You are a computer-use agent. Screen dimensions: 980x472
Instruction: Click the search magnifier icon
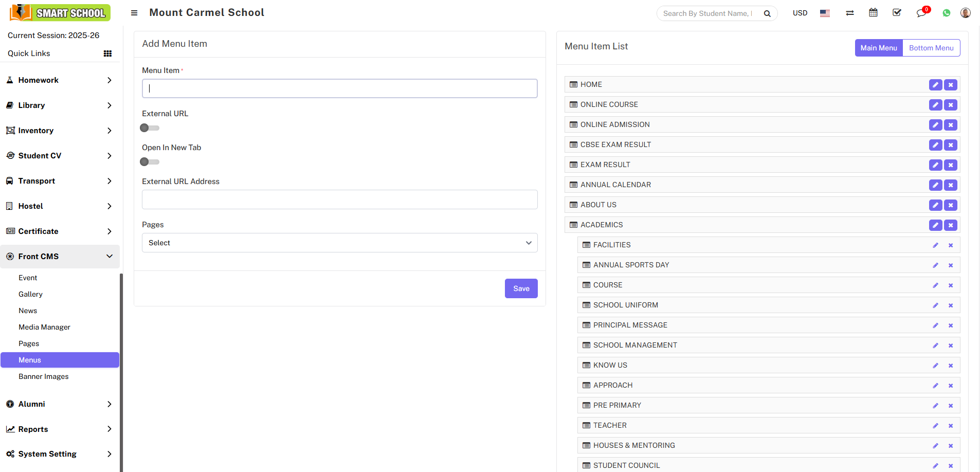tap(768, 13)
